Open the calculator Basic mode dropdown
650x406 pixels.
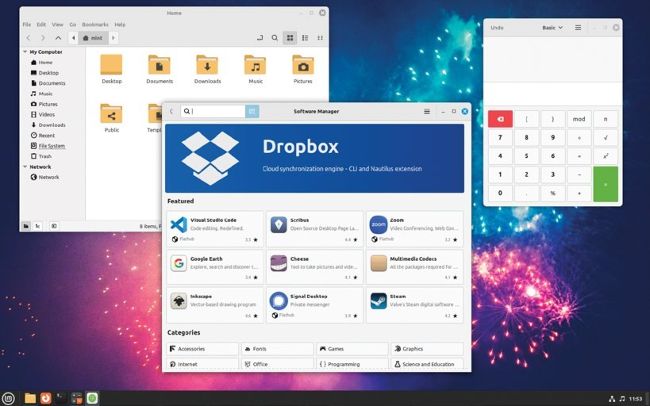pyautogui.click(x=553, y=28)
